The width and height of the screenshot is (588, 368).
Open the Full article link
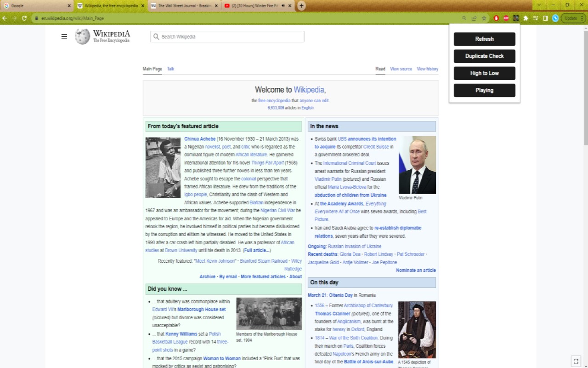[257, 250]
